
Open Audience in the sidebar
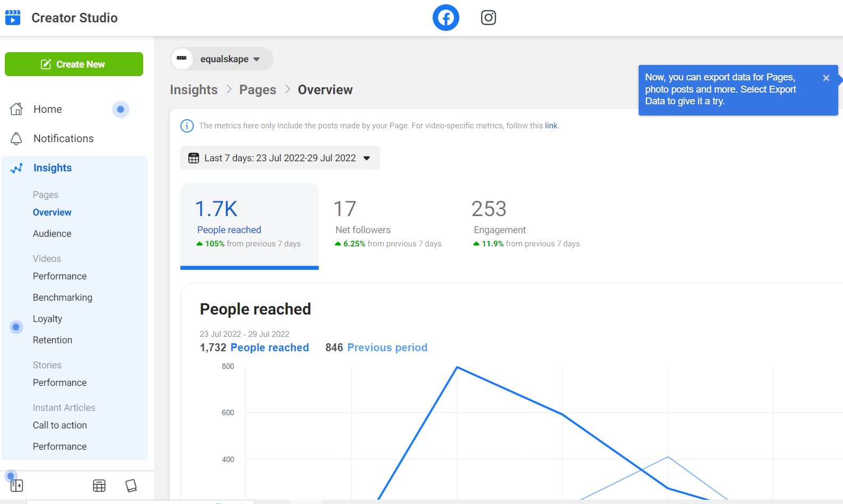click(x=52, y=234)
